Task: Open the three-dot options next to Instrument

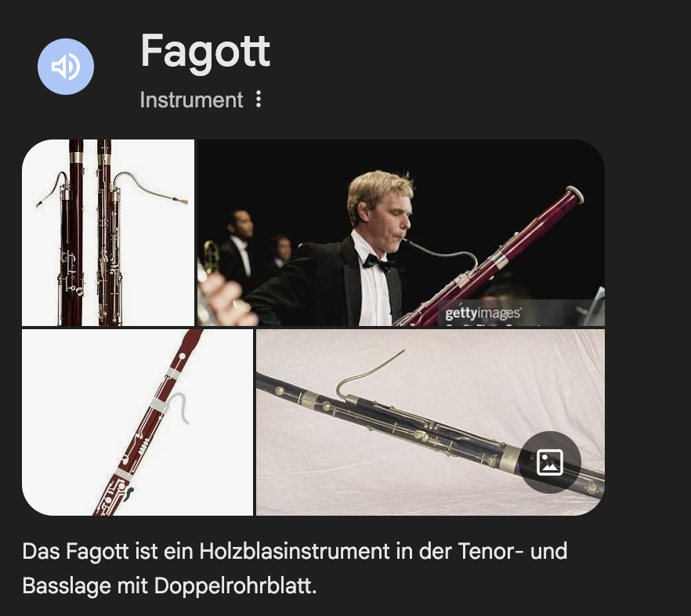Action: (x=259, y=100)
